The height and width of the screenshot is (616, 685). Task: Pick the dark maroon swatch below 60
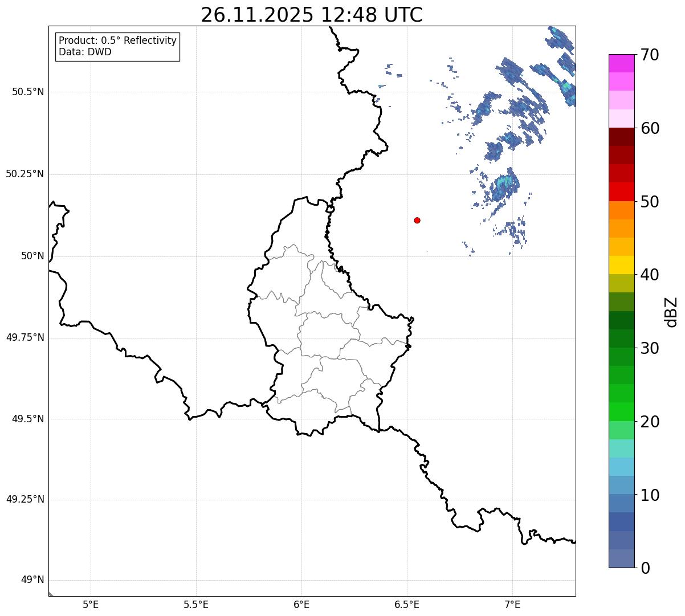(621, 137)
